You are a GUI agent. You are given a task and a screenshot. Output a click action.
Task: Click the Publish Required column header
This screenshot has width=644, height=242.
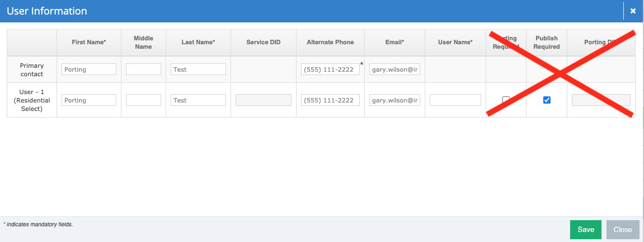547,43
